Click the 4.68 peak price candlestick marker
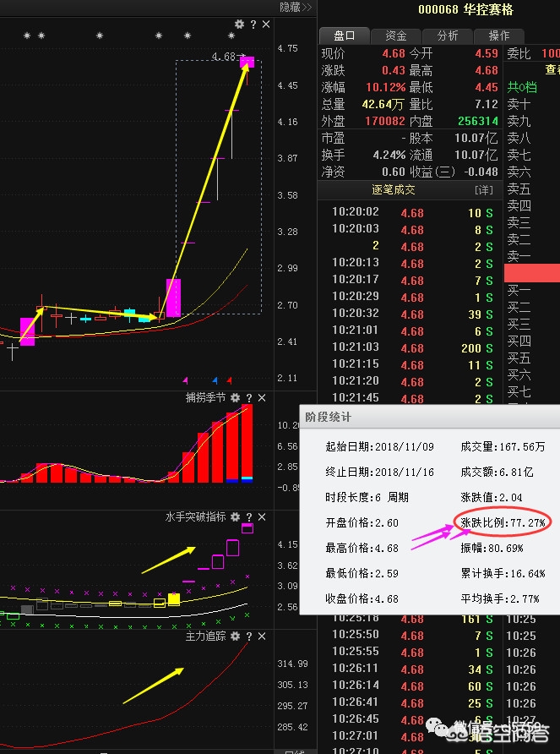 coord(247,61)
